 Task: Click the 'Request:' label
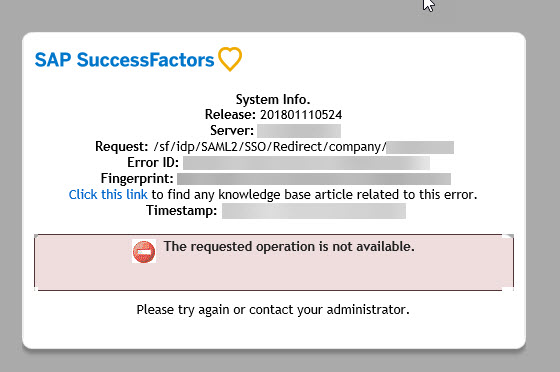point(121,147)
